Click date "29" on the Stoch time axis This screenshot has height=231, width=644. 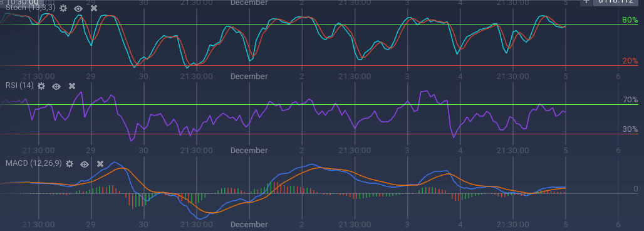[x=91, y=76]
